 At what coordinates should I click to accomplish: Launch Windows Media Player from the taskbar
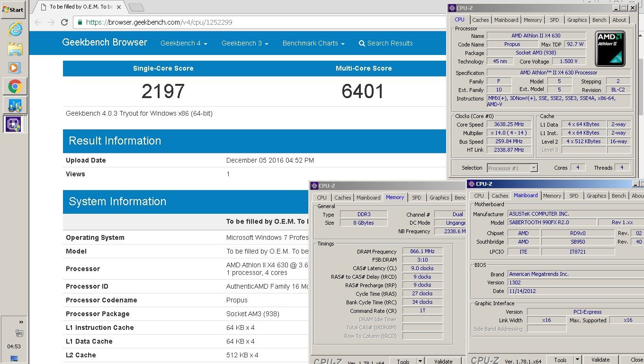(15, 68)
